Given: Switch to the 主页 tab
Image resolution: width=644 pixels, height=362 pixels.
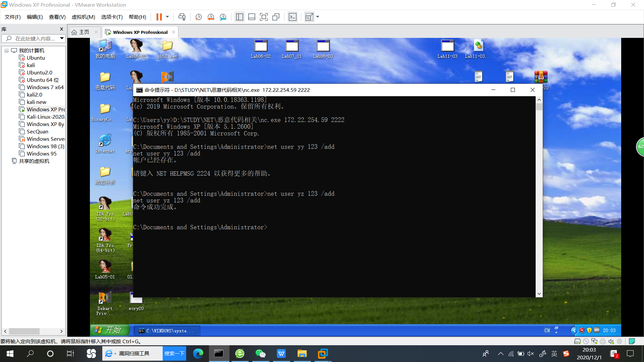Looking at the screenshot, I should (84, 32).
